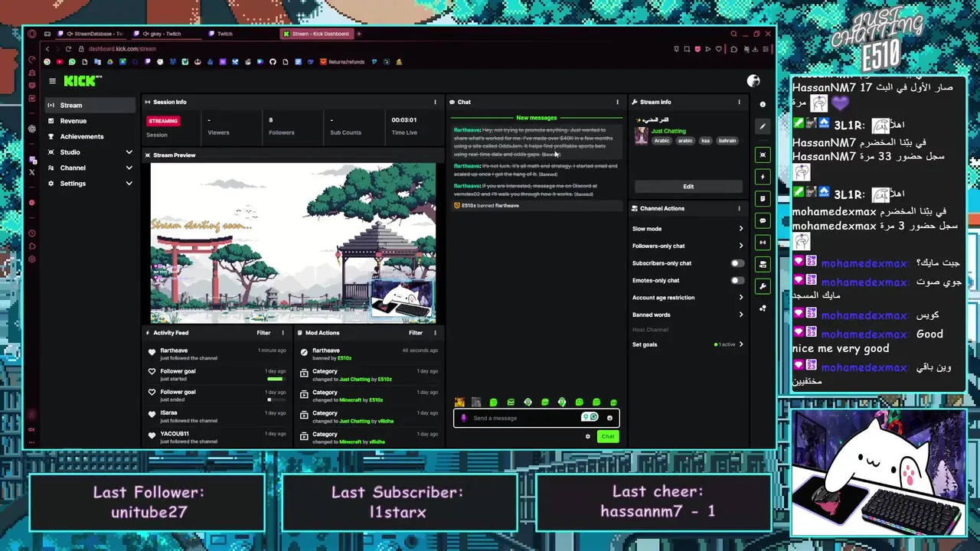Click the Follower goal just ended progress bar
This screenshot has height=551, width=980.
point(275,399)
